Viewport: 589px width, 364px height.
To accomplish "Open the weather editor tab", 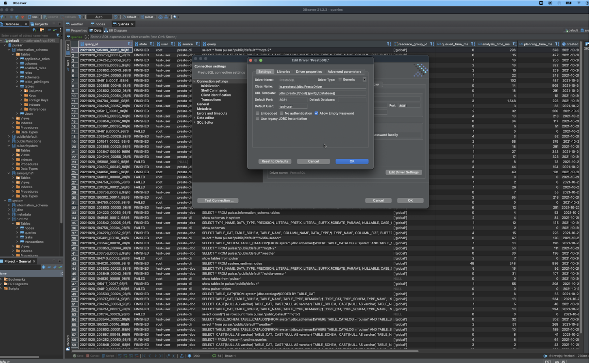I will (76, 24).
